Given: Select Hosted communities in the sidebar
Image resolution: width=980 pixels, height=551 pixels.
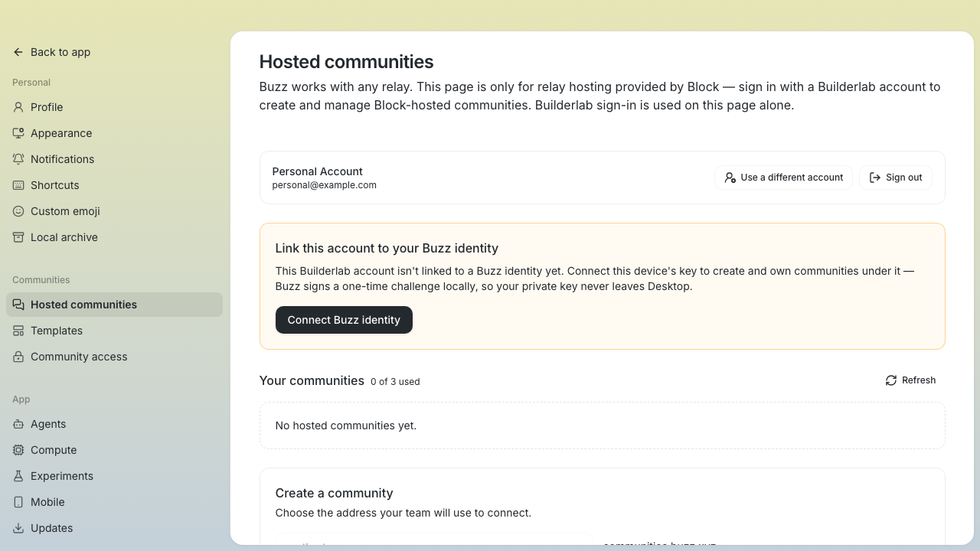Looking at the screenshot, I should (x=114, y=305).
